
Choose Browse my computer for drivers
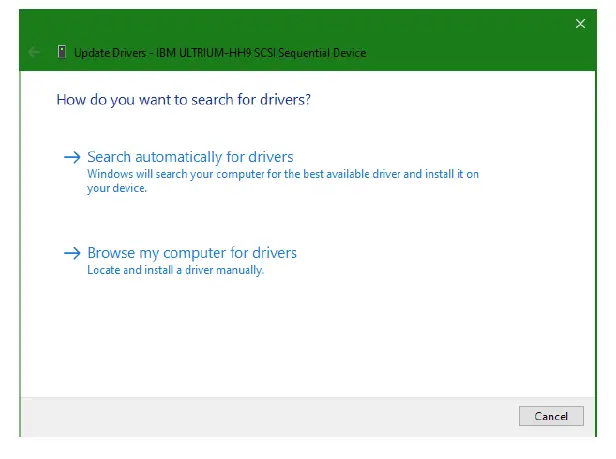192,253
